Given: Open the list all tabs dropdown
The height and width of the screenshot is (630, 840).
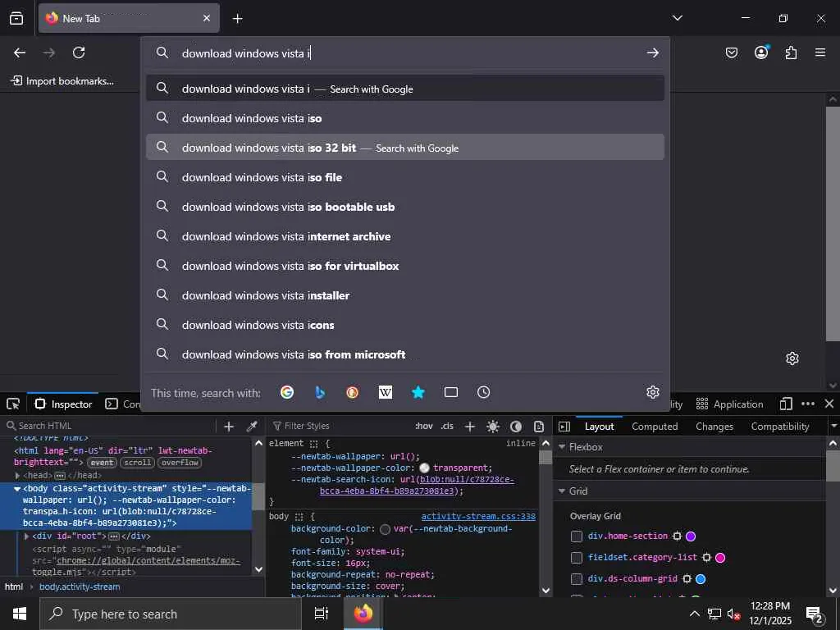Looking at the screenshot, I should pyautogui.click(x=677, y=18).
